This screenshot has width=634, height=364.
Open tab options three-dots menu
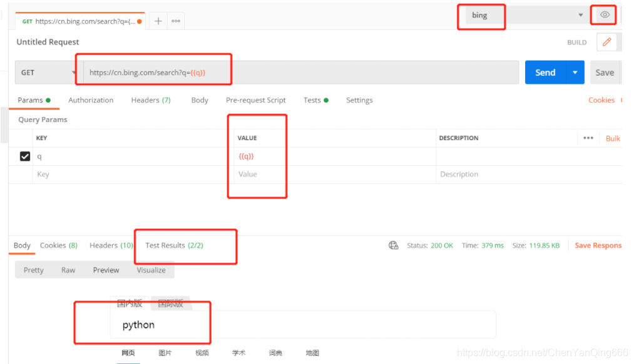click(176, 21)
